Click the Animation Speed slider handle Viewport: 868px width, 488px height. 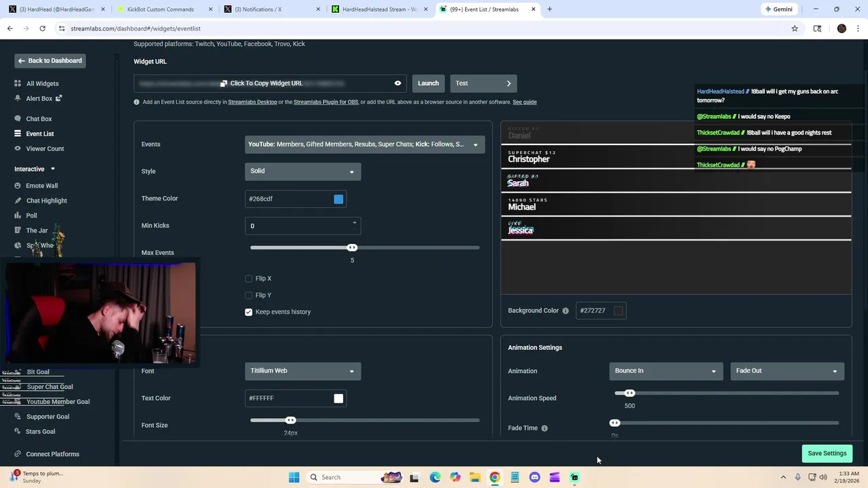629,394
